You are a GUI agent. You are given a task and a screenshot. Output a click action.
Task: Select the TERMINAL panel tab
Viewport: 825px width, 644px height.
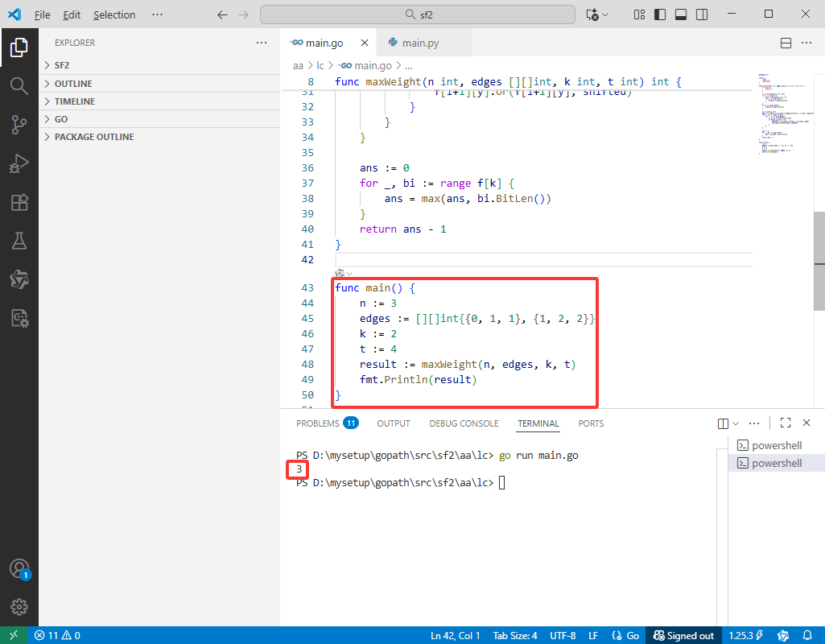pyautogui.click(x=538, y=423)
